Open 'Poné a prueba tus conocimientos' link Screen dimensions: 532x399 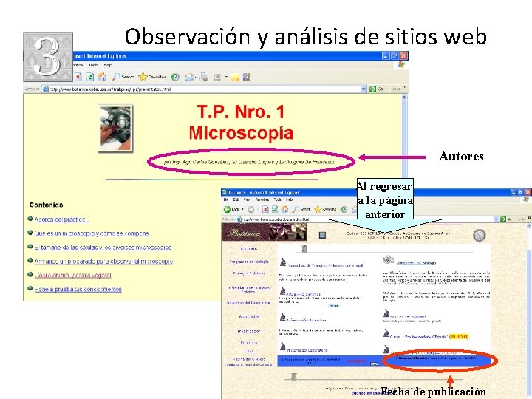click(x=78, y=289)
